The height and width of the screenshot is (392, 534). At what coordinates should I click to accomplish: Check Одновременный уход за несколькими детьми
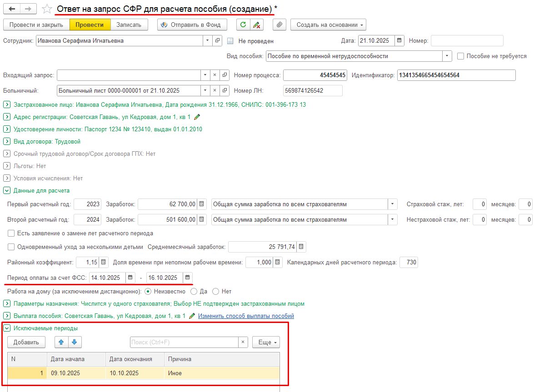(11, 247)
